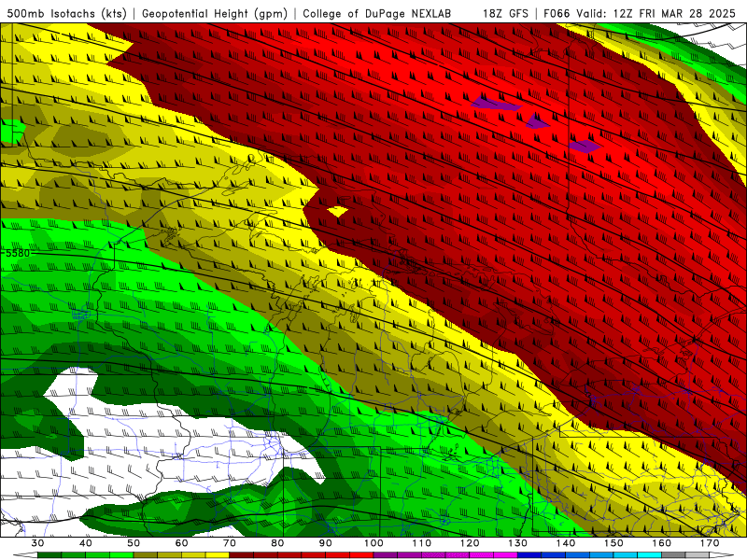
Task: Click the rightmost purple wind maximum patch
Action: (x=585, y=147)
